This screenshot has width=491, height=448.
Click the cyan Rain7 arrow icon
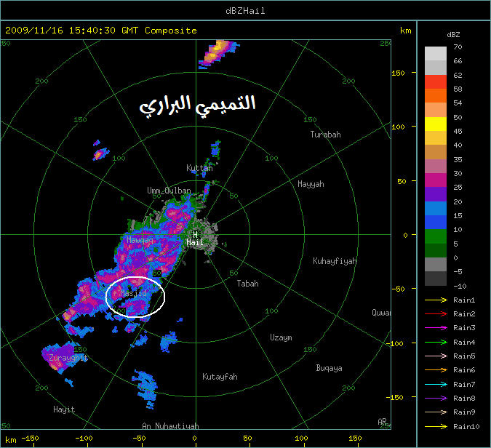[x=436, y=384]
